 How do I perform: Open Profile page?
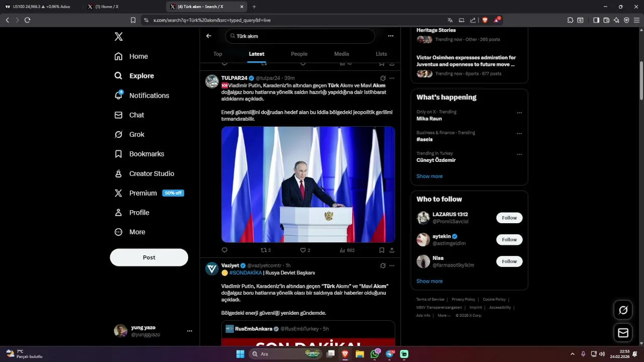[131, 212]
